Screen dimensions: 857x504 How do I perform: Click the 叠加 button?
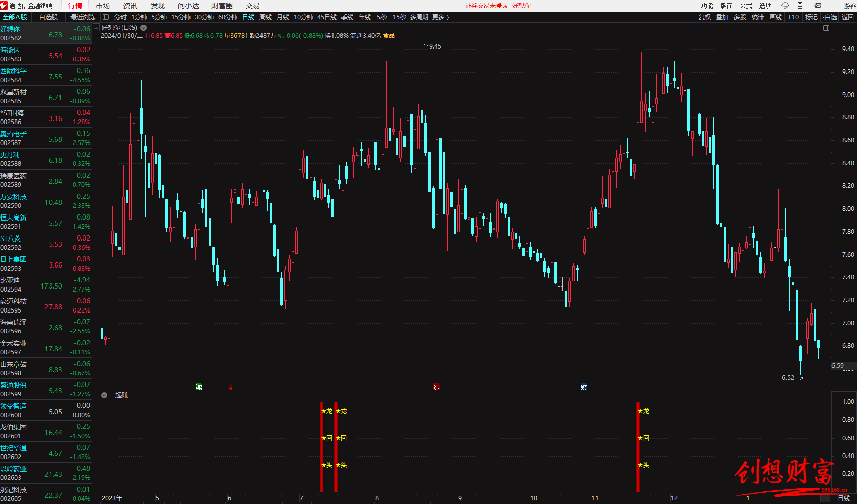point(722,17)
